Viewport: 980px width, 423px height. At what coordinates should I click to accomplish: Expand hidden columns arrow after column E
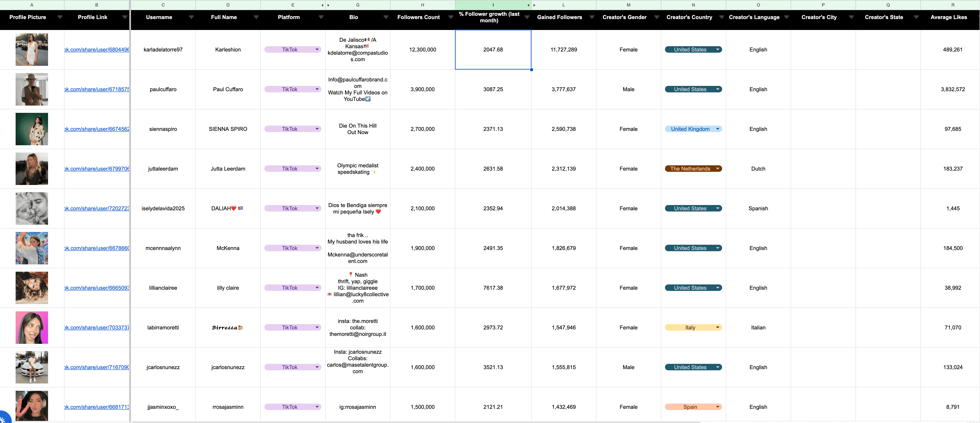click(x=322, y=5)
